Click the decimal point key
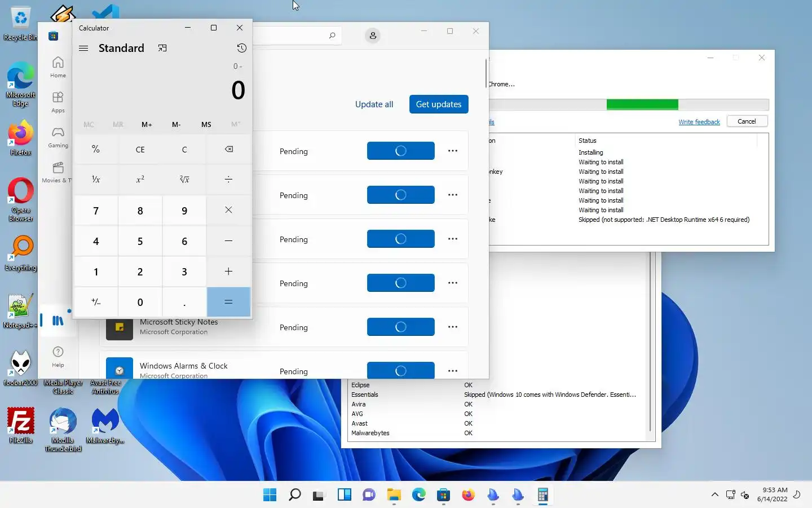The height and width of the screenshot is (508, 812). click(184, 302)
